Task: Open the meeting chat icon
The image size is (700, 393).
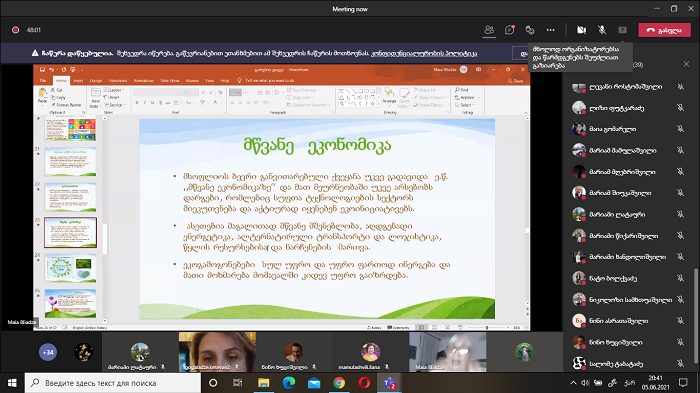Action: tap(509, 30)
